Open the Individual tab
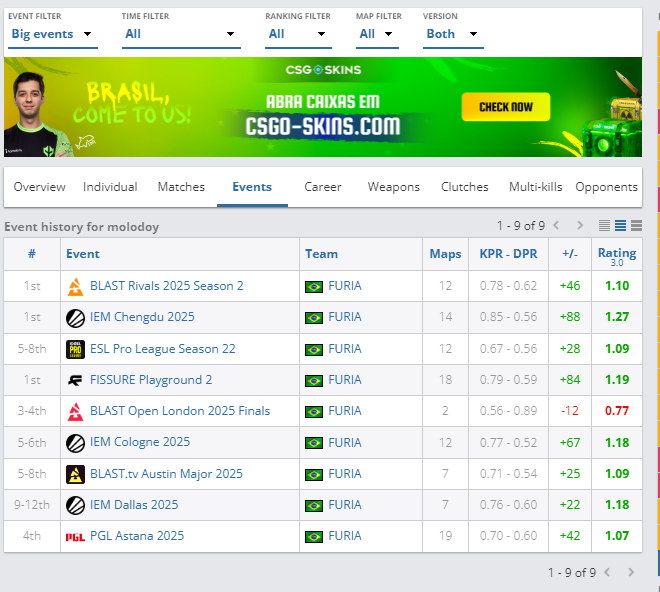Screen dimensions: 660x592 [110, 187]
